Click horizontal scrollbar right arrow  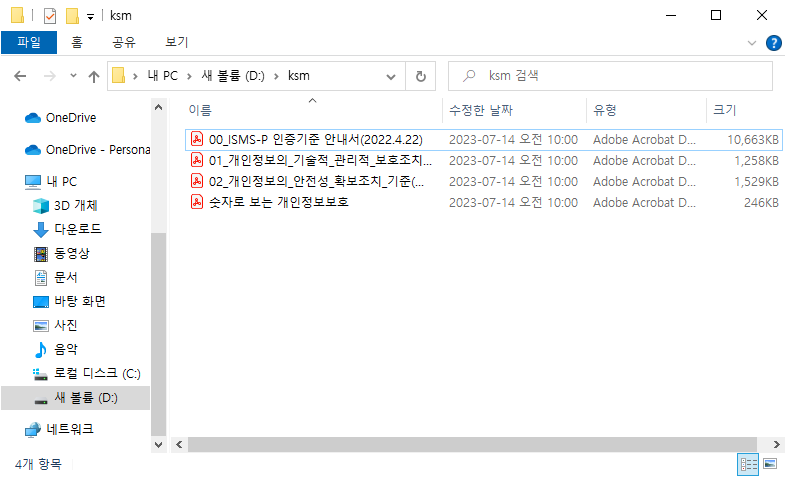(x=776, y=444)
